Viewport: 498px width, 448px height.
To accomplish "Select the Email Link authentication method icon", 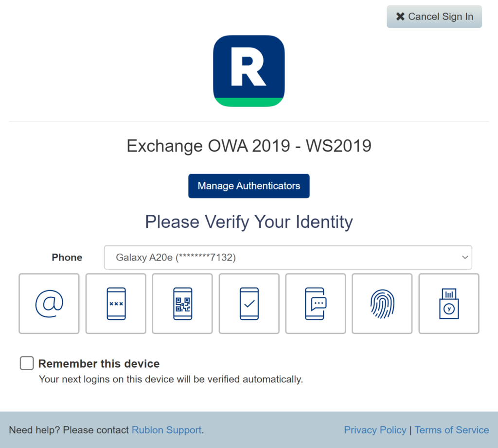I will point(49,303).
